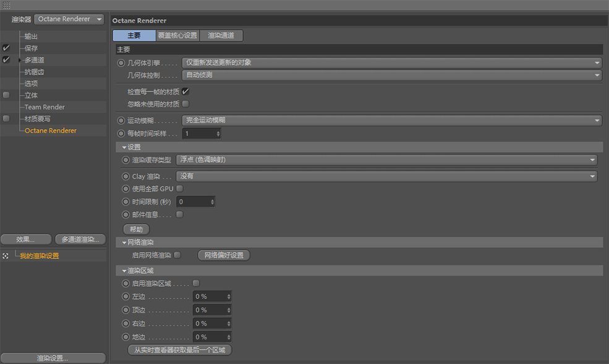Toggle the 时间限制 radio circle
This screenshot has width=609, height=364.
pos(126,202)
